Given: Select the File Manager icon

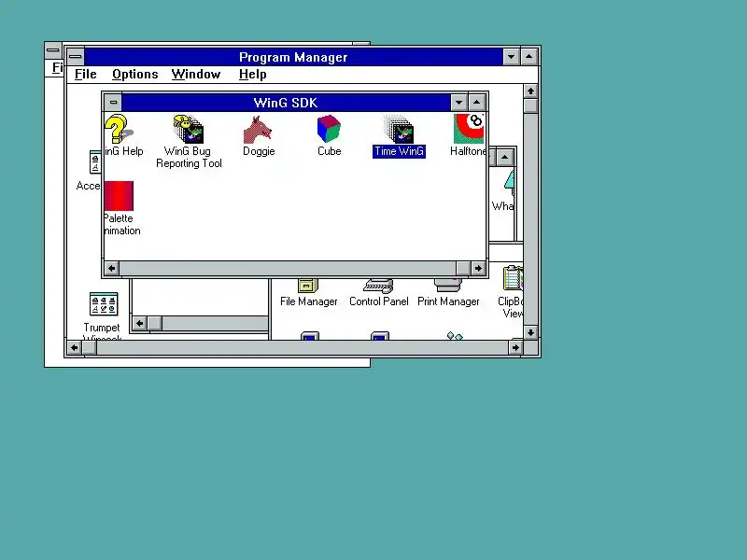Looking at the screenshot, I should click(308, 286).
